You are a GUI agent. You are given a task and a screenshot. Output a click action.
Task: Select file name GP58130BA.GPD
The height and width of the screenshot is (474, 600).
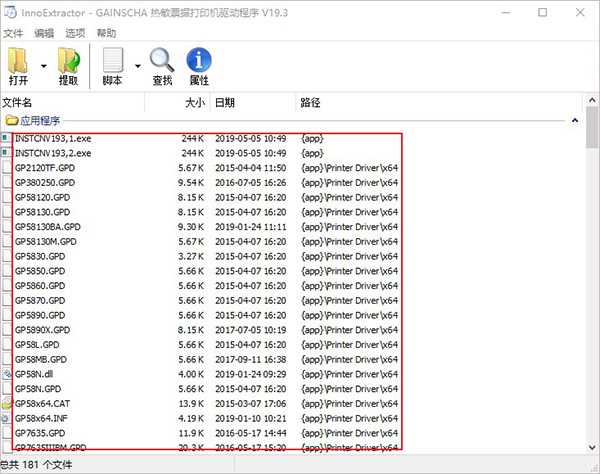coord(47,226)
